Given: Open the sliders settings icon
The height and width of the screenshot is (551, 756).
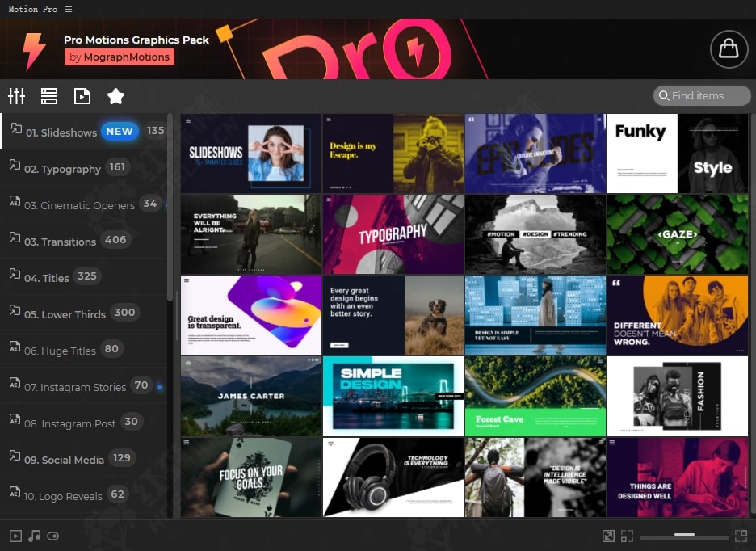Looking at the screenshot, I should 16,96.
